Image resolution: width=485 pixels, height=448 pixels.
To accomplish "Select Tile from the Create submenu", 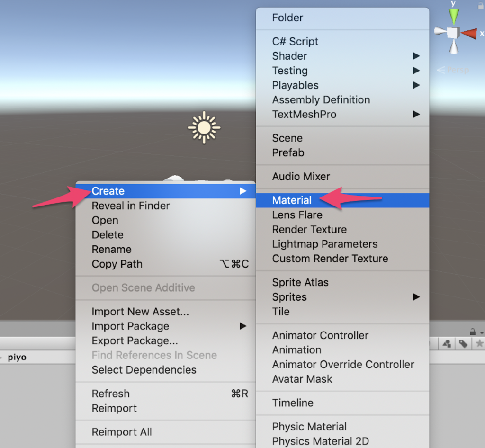I will coord(342,311).
